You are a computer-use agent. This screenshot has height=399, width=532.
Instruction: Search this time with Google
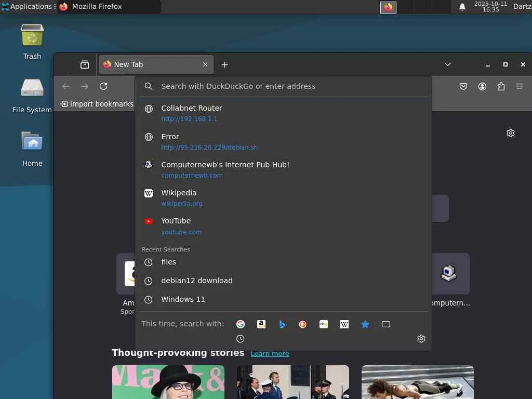[x=240, y=324]
